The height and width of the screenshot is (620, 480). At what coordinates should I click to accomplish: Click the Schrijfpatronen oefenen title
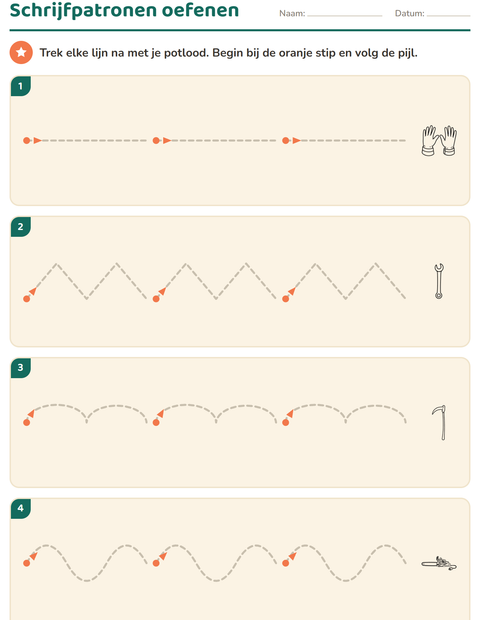(124, 10)
